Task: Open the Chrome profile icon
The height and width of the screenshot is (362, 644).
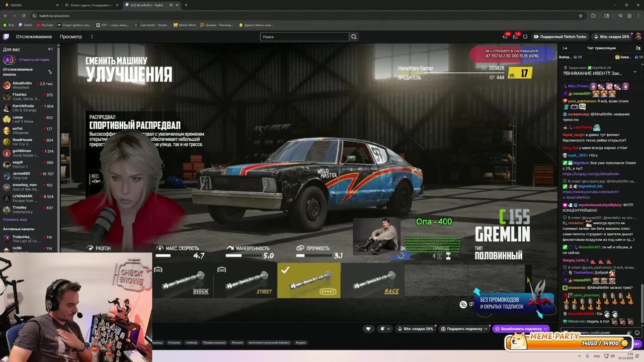Action: (x=629, y=16)
